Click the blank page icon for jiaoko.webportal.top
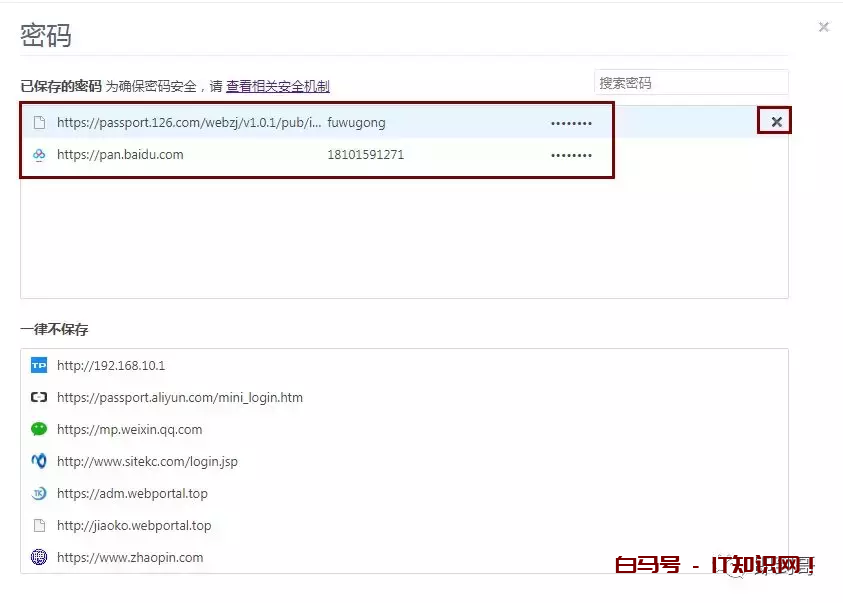The image size is (843, 603). click(39, 526)
